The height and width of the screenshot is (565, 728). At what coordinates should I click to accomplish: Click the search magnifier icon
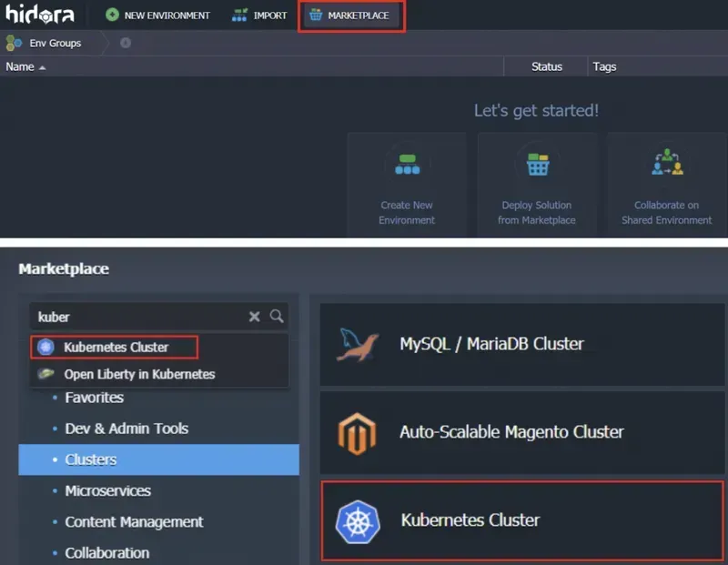tap(277, 317)
